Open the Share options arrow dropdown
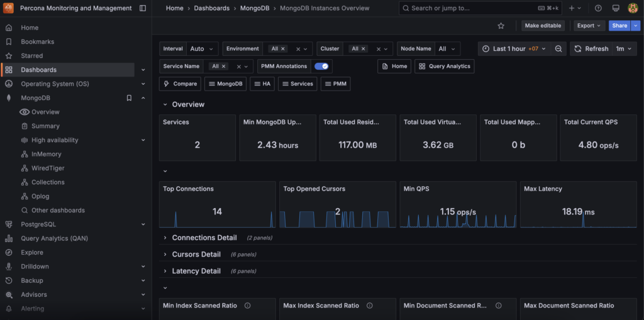Image resolution: width=644 pixels, height=320 pixels. point(636,26)
